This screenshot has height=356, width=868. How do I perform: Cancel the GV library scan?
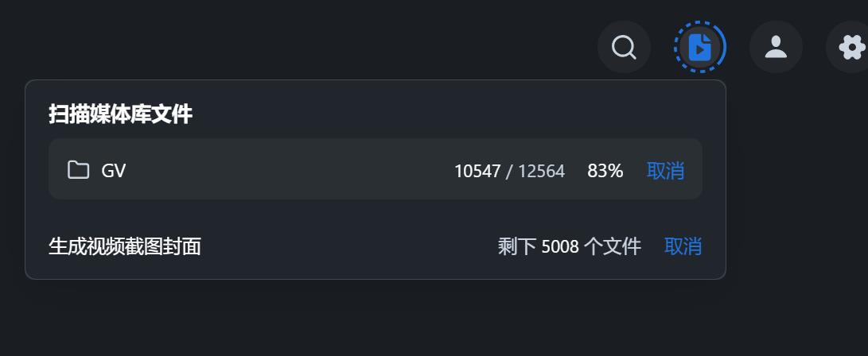coord(665,171)
